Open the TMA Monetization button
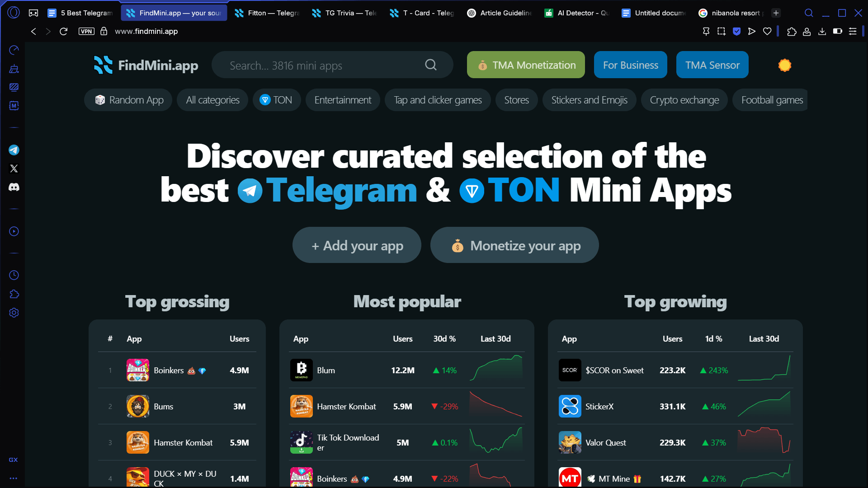Viewport: 868px width, 488px height. (x=526, y=65)
